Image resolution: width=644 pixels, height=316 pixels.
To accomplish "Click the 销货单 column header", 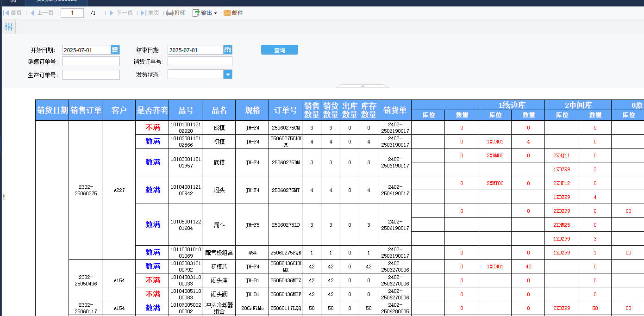I will click(x=395, y=110).
